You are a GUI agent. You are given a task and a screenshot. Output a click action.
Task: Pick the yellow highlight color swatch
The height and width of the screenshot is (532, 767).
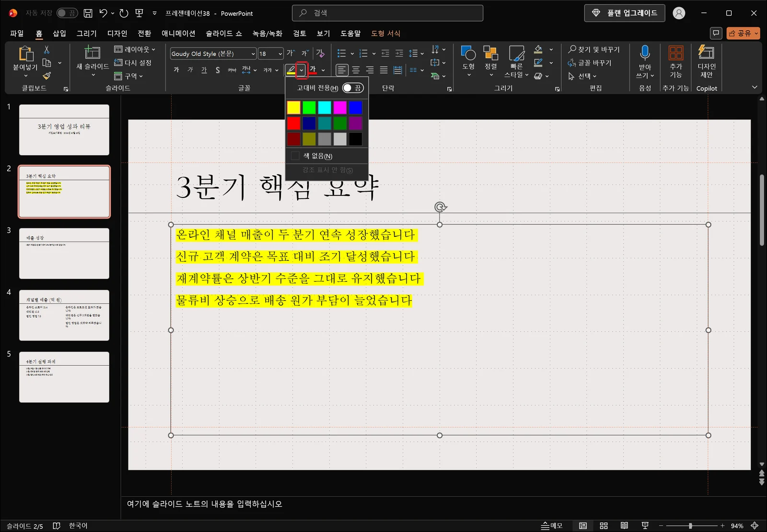click(x=294, y=107)
